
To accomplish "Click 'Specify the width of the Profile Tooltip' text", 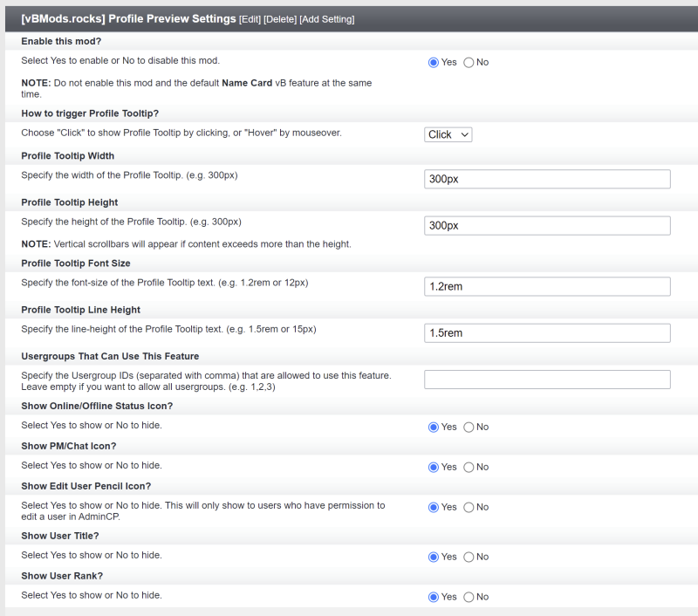I will click(x=129, y=175).
